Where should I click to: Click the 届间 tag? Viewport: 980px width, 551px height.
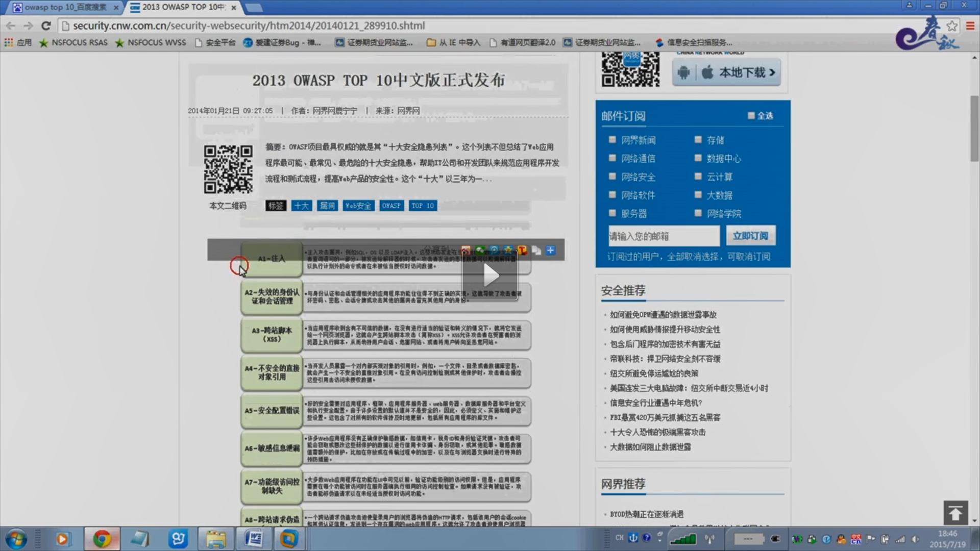point(327,206)
